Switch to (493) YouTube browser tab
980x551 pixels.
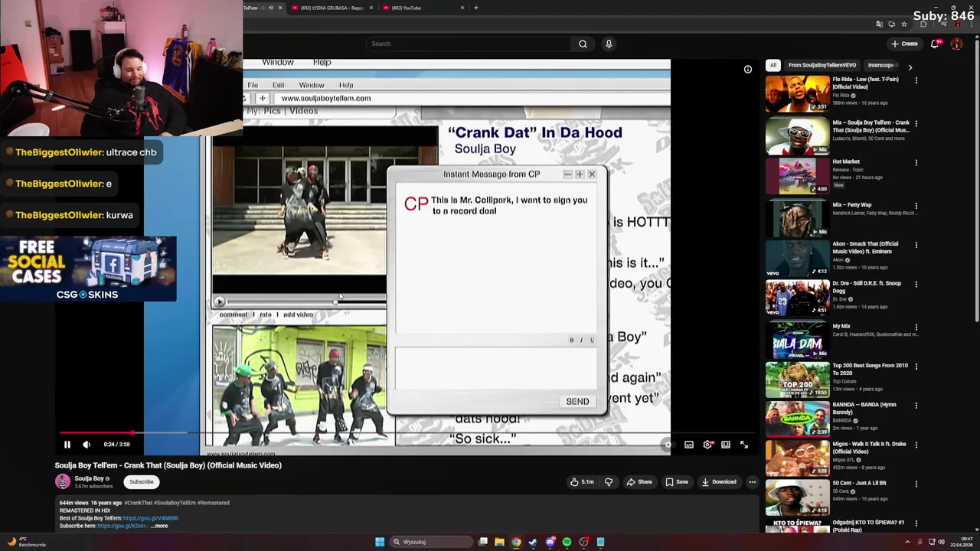click(423, 8)
